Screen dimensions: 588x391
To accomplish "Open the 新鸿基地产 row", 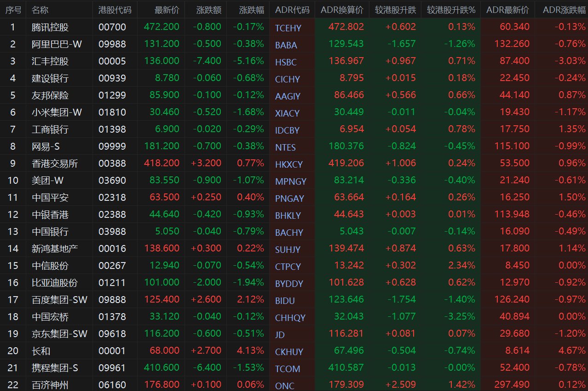I will point(294,249).
